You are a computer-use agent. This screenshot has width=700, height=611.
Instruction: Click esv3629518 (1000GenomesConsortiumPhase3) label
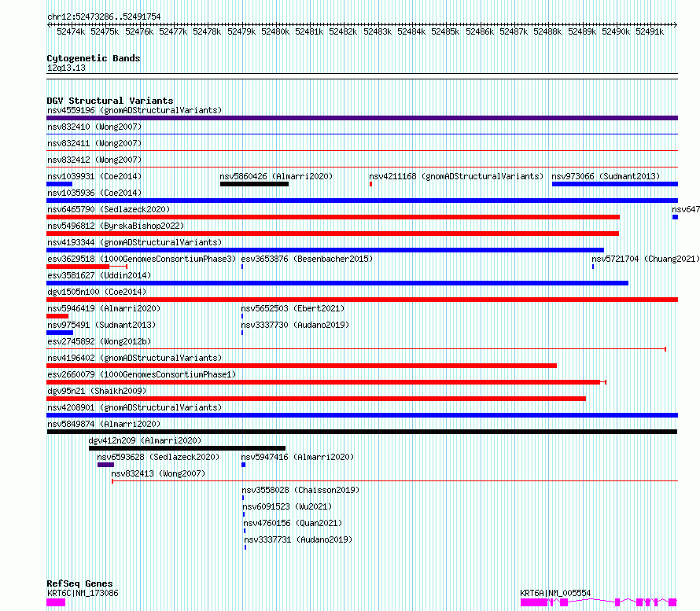[142, 259]
